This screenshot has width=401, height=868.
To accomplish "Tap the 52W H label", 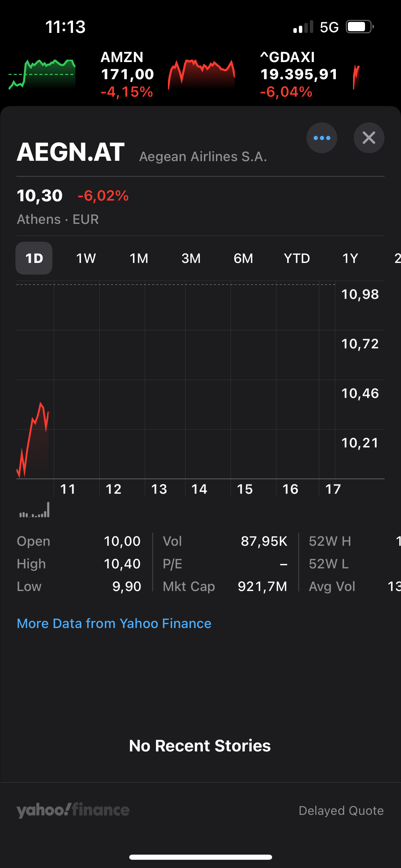I will point(330,541).
